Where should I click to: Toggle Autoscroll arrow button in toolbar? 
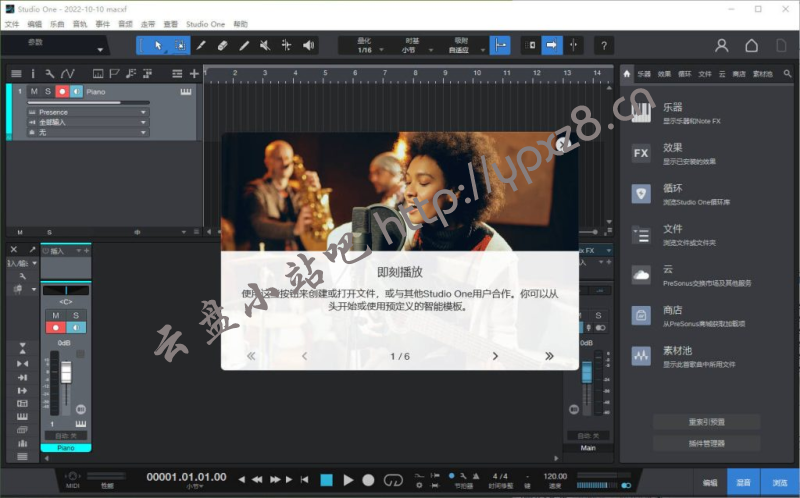click(x=552, y=45)
